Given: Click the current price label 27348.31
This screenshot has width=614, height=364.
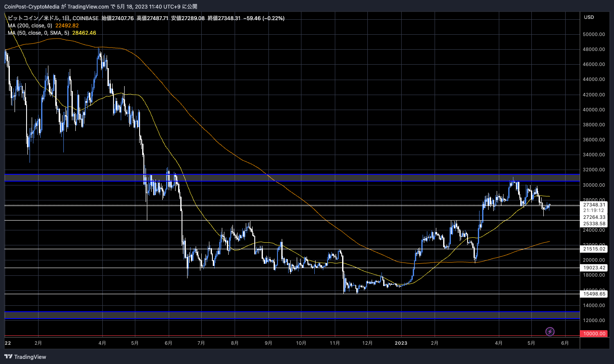Looking at the screenshot, I should 594,205.
